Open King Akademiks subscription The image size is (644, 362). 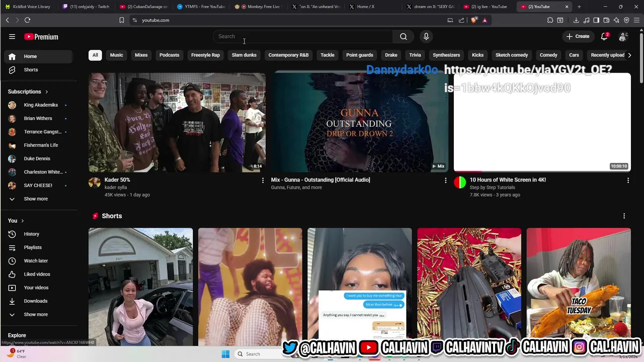(x=39, y=105)
